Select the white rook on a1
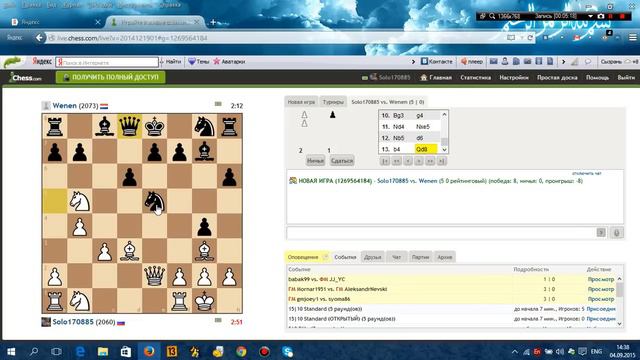 [55, 301]
